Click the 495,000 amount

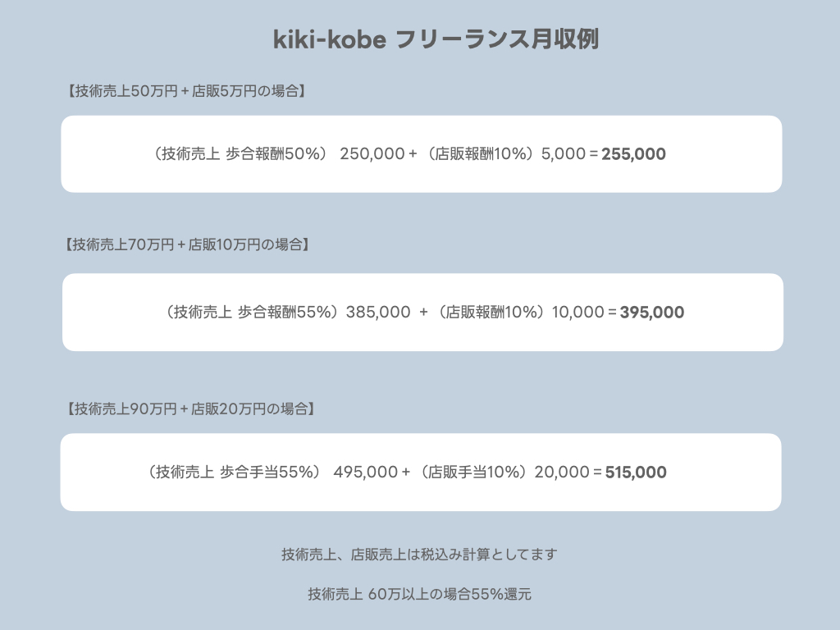pyautogui.click(x=365, y=472)
